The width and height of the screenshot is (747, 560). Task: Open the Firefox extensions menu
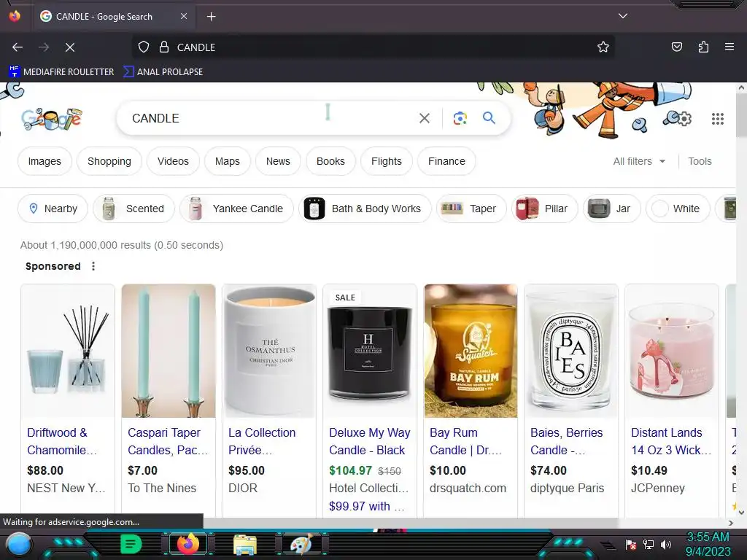[x=704, y=47]
